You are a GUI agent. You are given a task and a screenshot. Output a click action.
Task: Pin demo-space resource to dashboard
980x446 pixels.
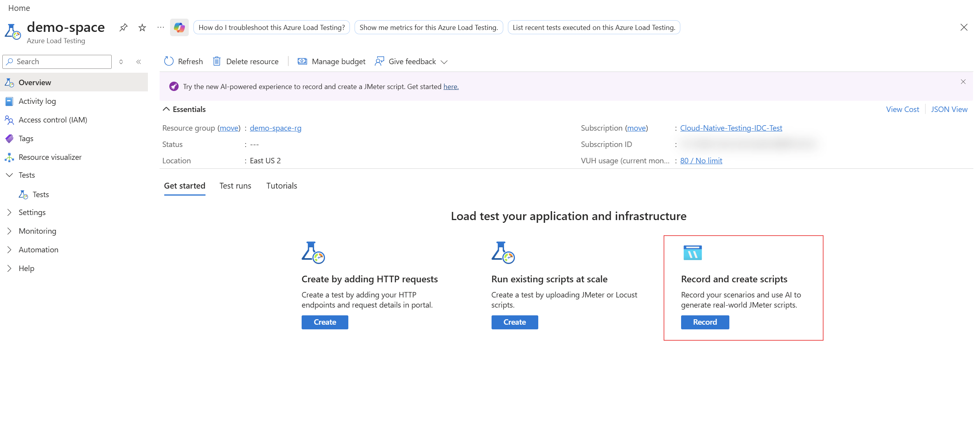tap(123, 28)
